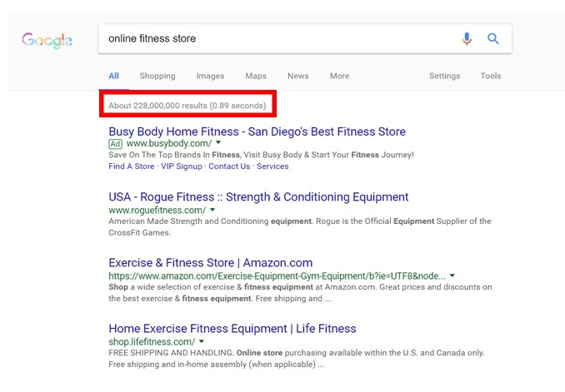The width and height of the screenshot is (565, 392).
Task: Expand dropdown arrow beside www.roguefitness.com
Action: coord(212,210)
